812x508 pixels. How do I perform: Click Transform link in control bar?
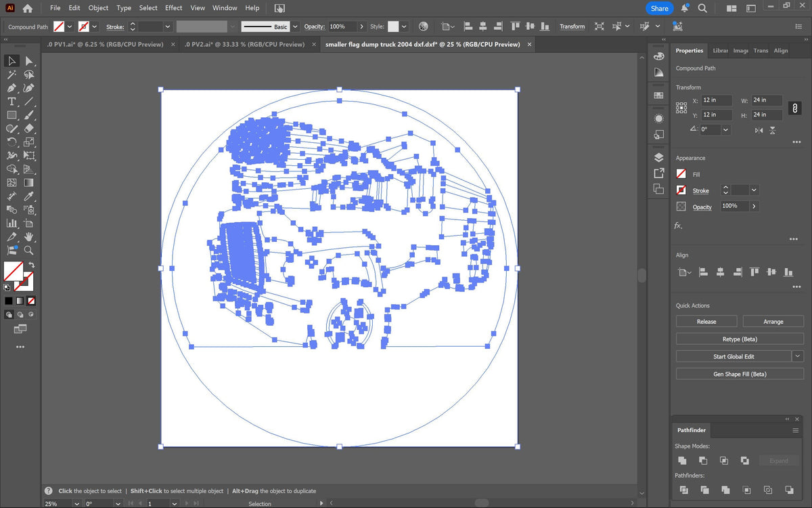coord(572,26)
